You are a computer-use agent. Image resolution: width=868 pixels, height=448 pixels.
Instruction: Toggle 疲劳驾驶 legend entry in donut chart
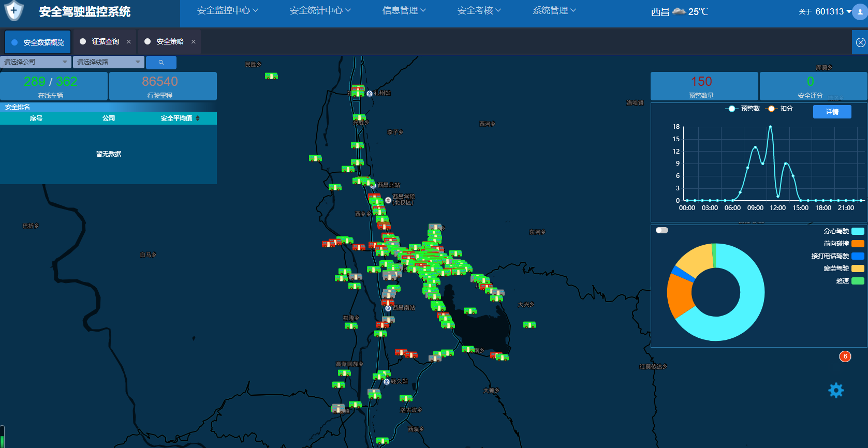pos(844,268)
